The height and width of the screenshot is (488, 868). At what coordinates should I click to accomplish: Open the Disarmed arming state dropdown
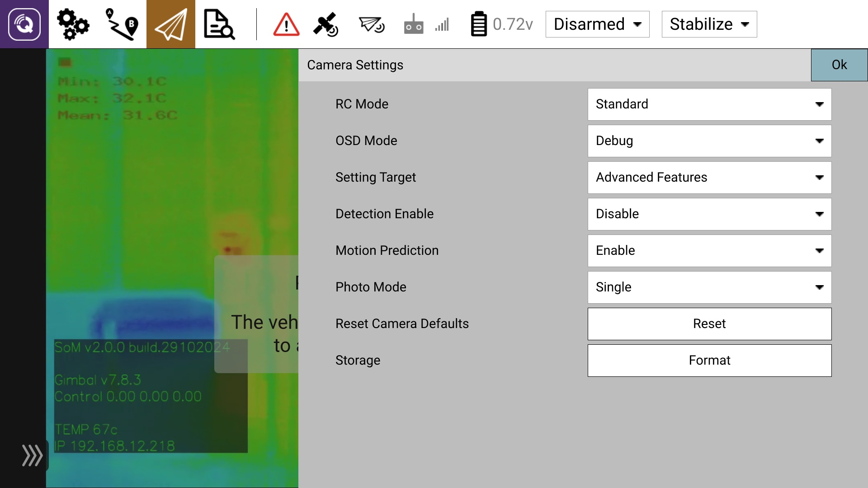coord(597,24)
